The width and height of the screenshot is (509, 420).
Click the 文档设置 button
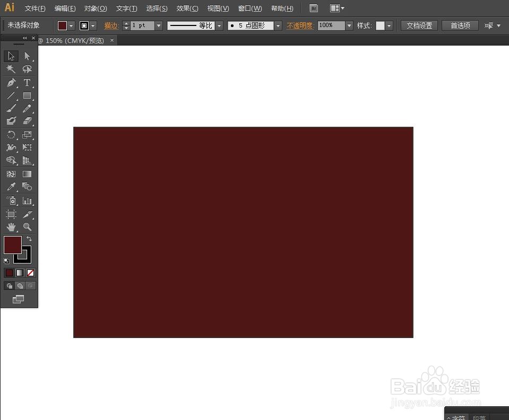(x=419, y=25)
